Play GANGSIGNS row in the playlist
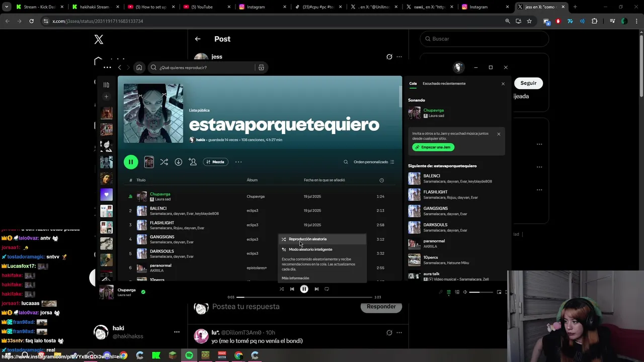The height and width of the screenshot is (362, 644). point(260,239)
